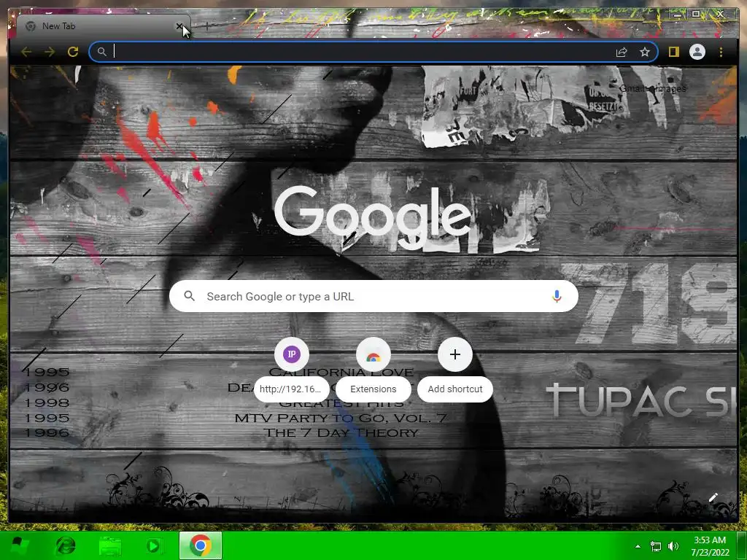747x560 pixels.
Task: Customize this page with pencil icon
Action: (x=713, y=497)
